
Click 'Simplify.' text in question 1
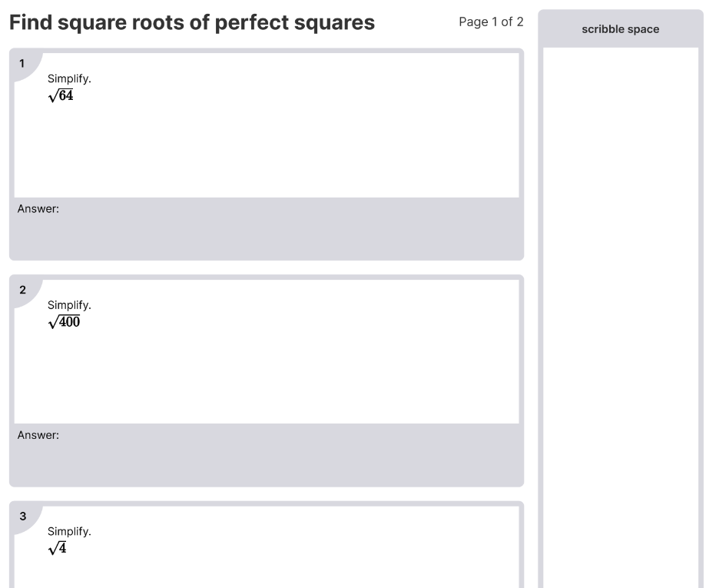(69, 78)
